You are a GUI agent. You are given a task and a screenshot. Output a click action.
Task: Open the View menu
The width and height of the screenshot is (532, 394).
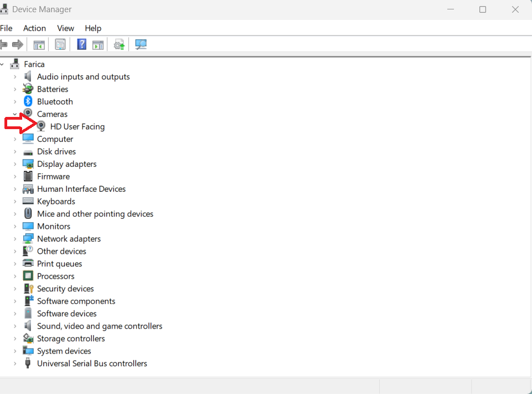tap(65, 28)
